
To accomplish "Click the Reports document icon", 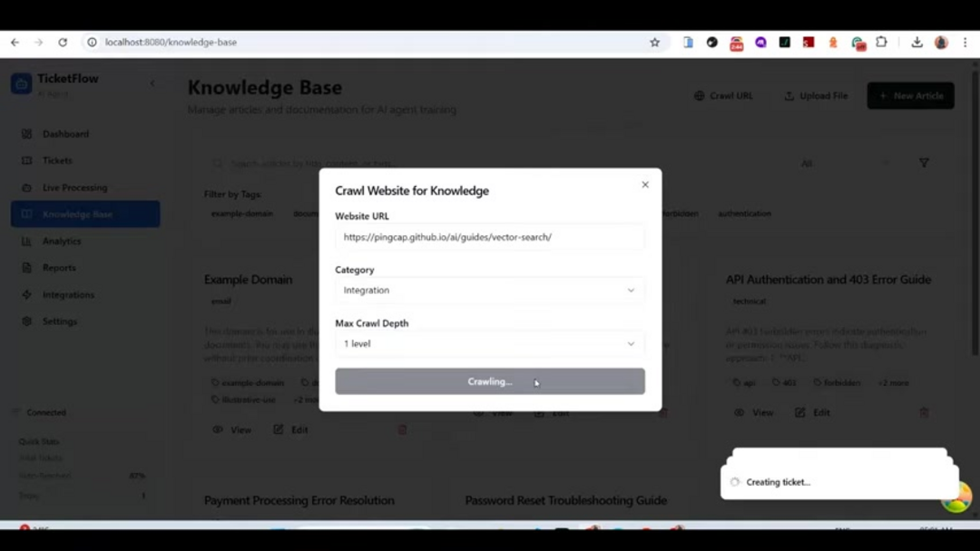I will click(26, 268).
